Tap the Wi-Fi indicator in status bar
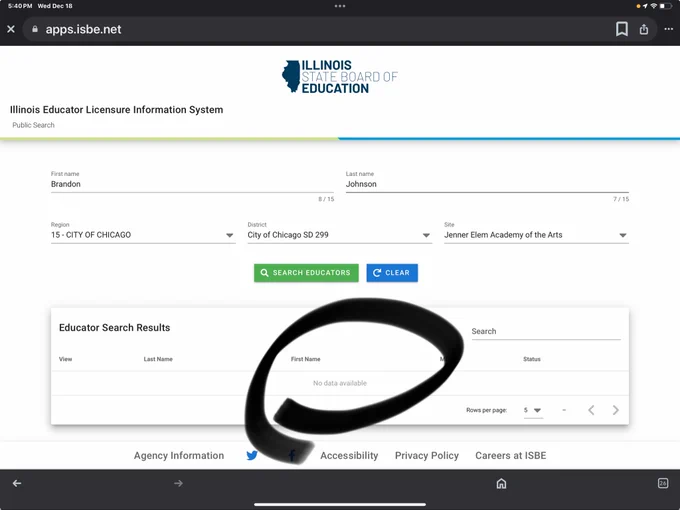Viewport: 680px width, 510px height. click(654, 6)
